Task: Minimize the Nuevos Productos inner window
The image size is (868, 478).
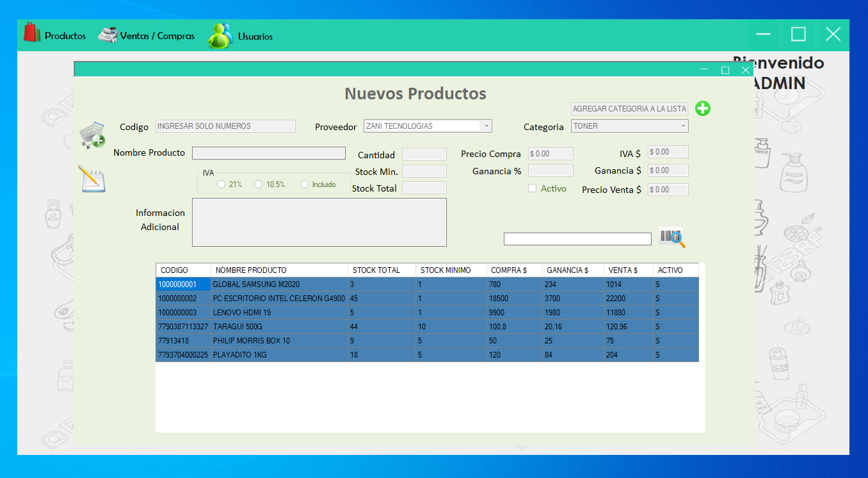Action: pyautogui.click(x=704, y=70)
